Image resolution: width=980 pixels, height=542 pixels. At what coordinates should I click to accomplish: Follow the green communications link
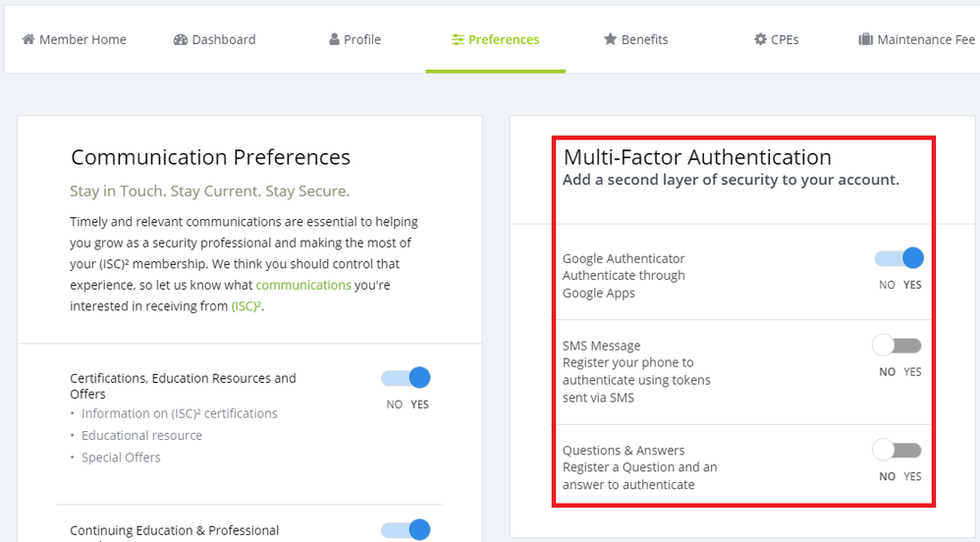pyautogui.click(x=303, y=285)
